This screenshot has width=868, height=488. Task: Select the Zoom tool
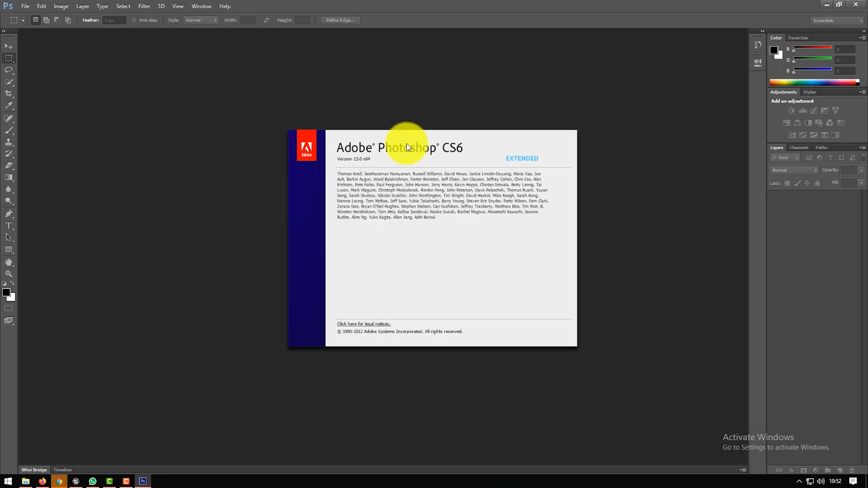coord(9,274)
